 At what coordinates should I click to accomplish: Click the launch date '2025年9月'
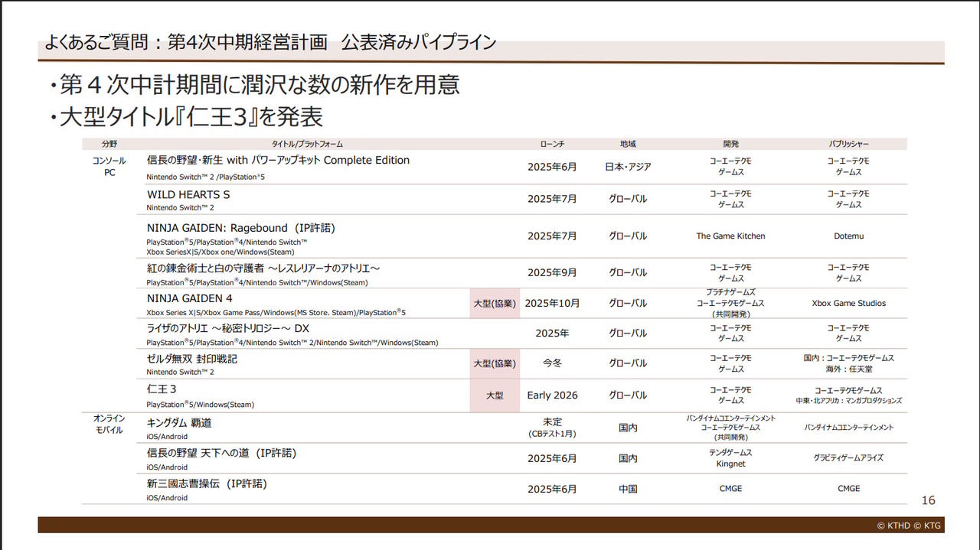click(x=552, y=272)
